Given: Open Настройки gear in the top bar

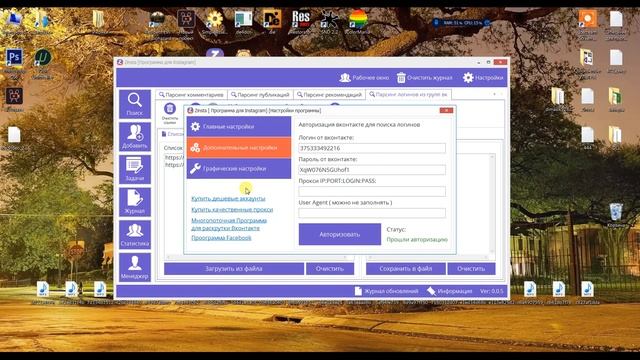Looking at the screenshot, I should click(483, 78).
